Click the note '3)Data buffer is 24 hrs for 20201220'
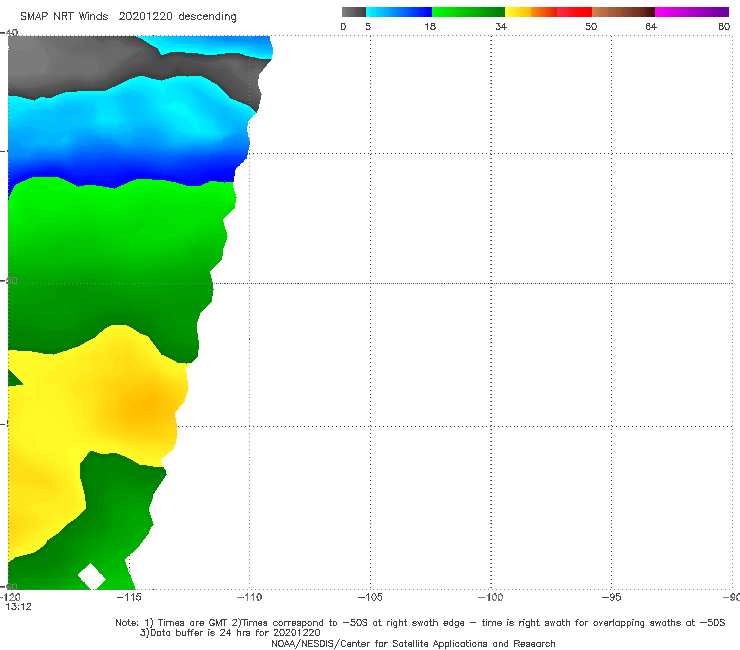This screenshot has height=650, width=740. (x=230, y=633)
